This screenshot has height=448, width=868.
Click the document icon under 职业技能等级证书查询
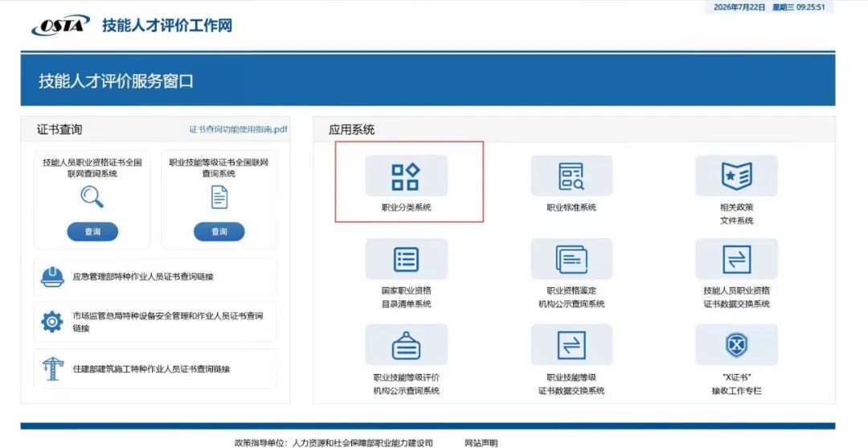219,197
